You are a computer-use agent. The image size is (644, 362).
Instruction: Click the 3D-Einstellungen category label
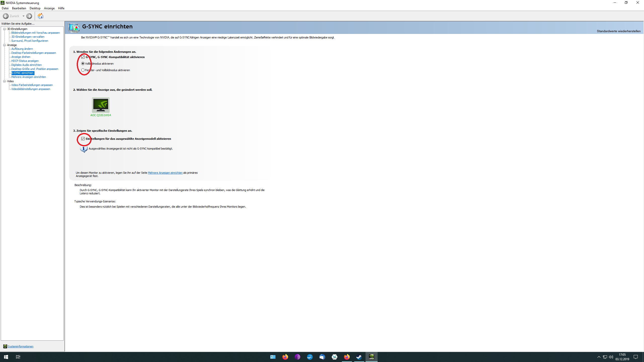[17, 29]
